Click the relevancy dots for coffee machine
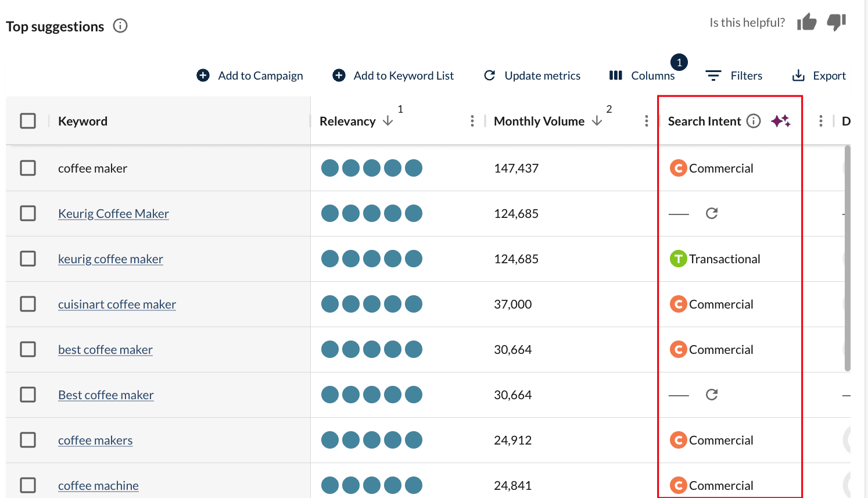 372,485
